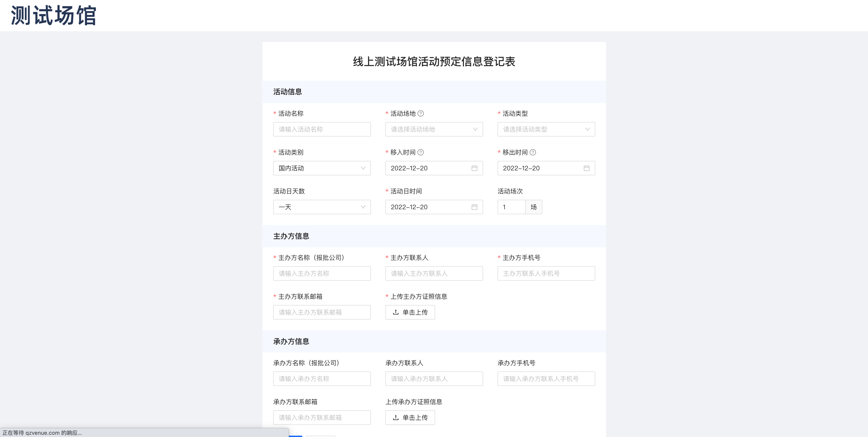
Task: Focus 主办方联系人 input field
Action: pyautogui.click(x=434, y=273)
